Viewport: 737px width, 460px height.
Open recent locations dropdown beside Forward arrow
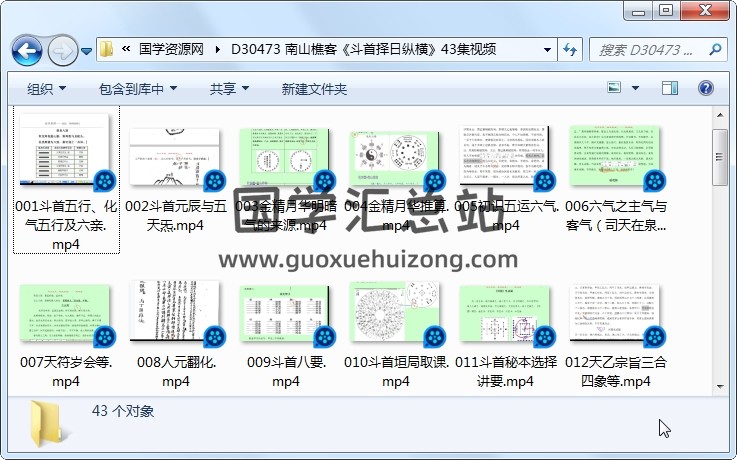pos(86,51)
